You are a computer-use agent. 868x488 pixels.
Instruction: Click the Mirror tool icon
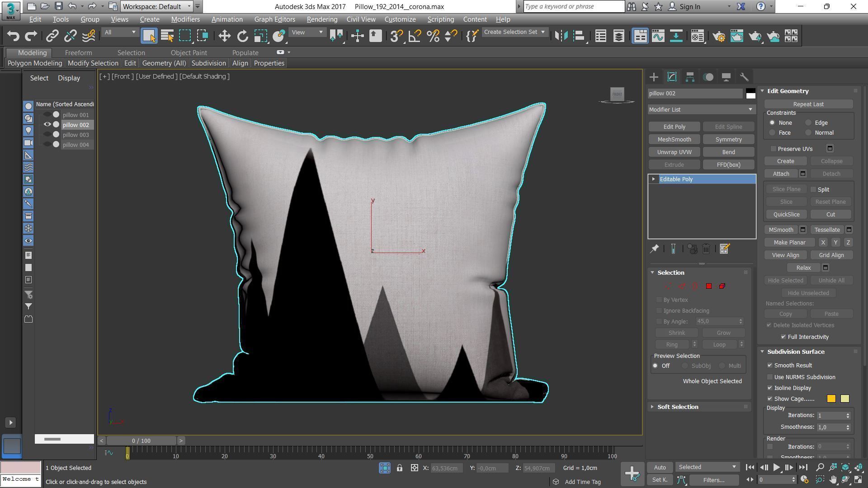pyautogui.click(x=561, y=36)
